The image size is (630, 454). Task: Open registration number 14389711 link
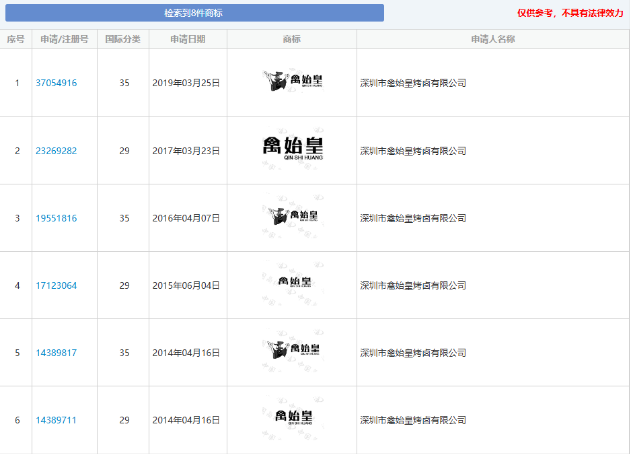click(x=56, y=420)
